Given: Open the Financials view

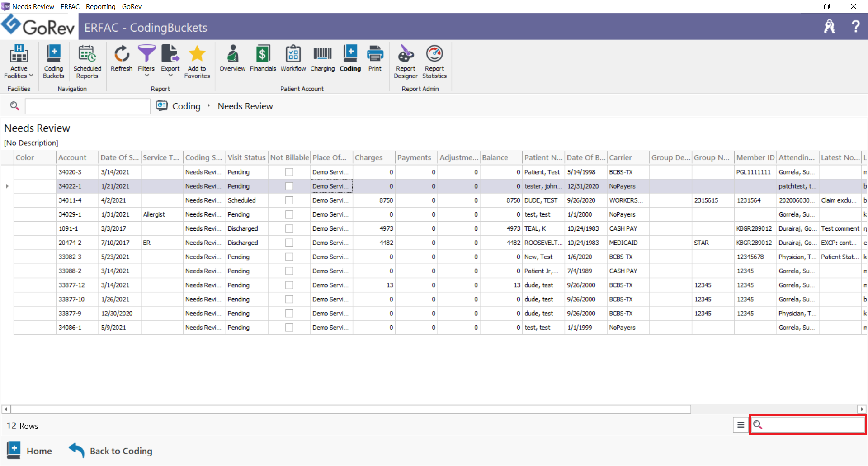Looking at the screenshot, I should tap(263, 58).
